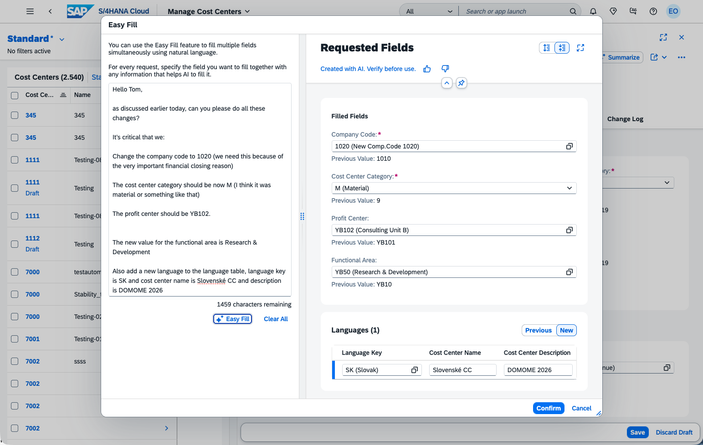Show New language values
The width and height of the screenshot is (703, 445).
[x=566, y=330]
